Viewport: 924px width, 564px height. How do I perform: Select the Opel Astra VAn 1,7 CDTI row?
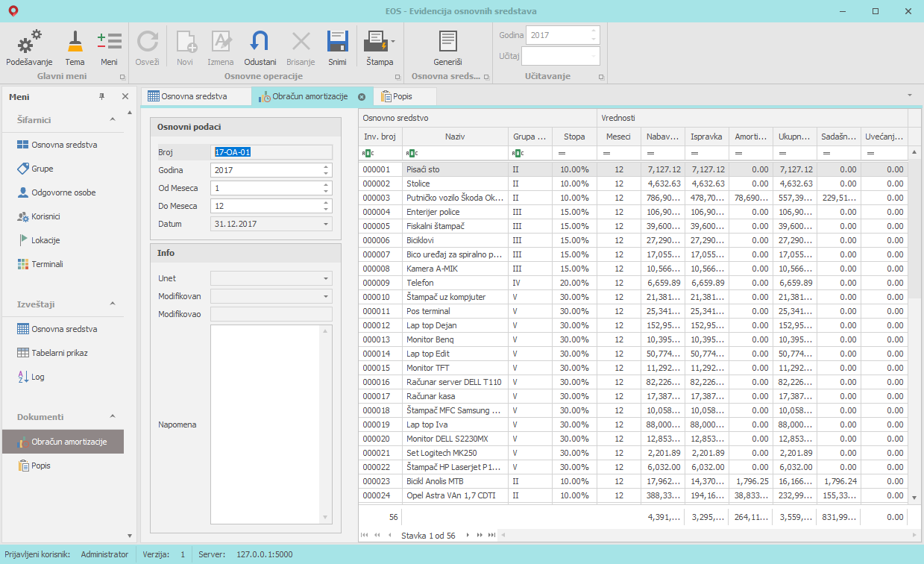click(632, 495)
